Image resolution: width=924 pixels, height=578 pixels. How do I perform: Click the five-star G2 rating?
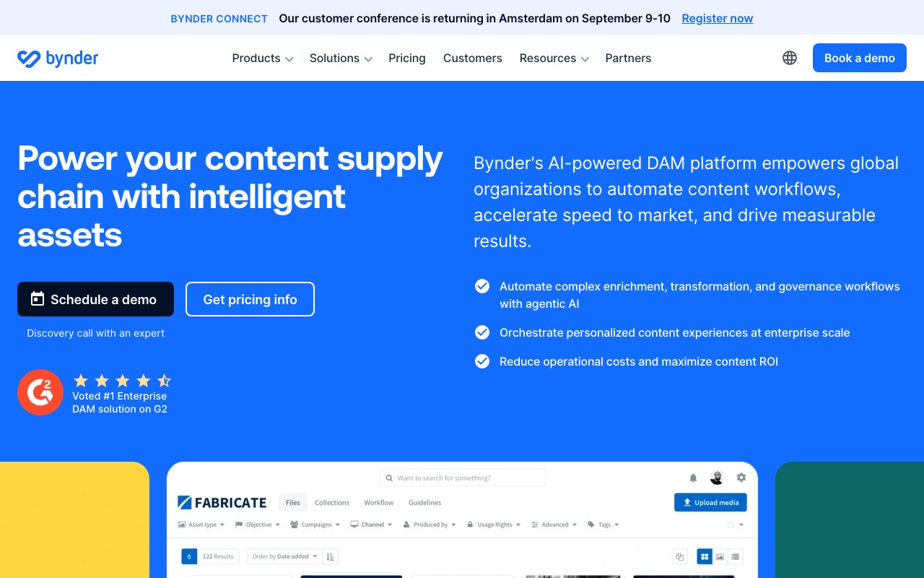click(x=122, y=381)
